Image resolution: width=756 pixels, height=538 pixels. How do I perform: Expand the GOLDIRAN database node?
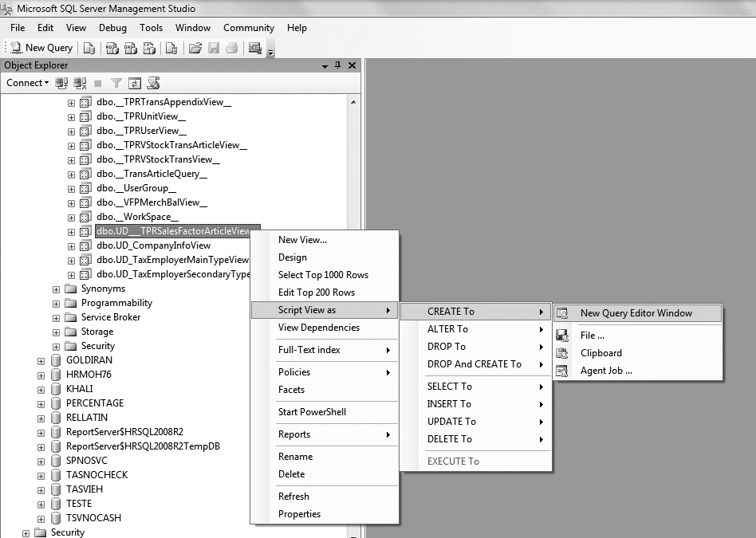[x=41, y=360]
